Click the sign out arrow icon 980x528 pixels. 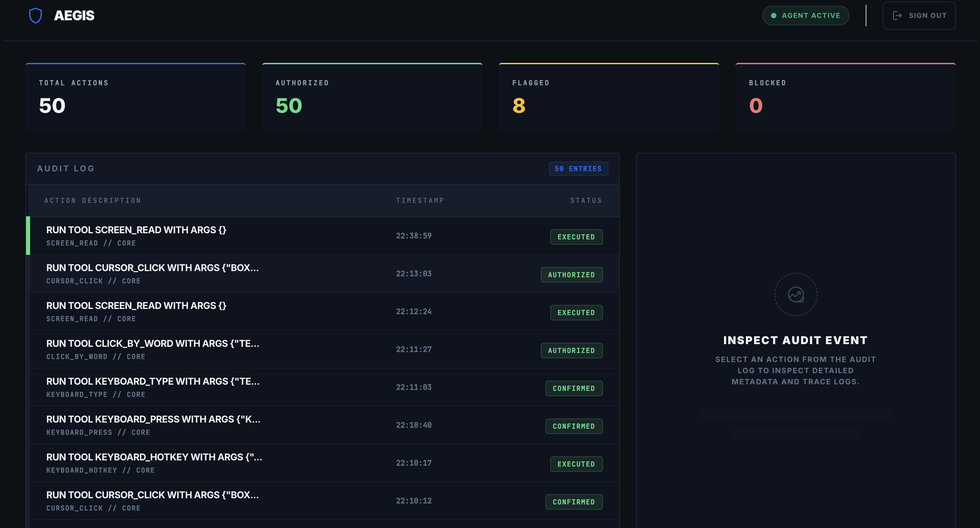(x=897, y=16)
